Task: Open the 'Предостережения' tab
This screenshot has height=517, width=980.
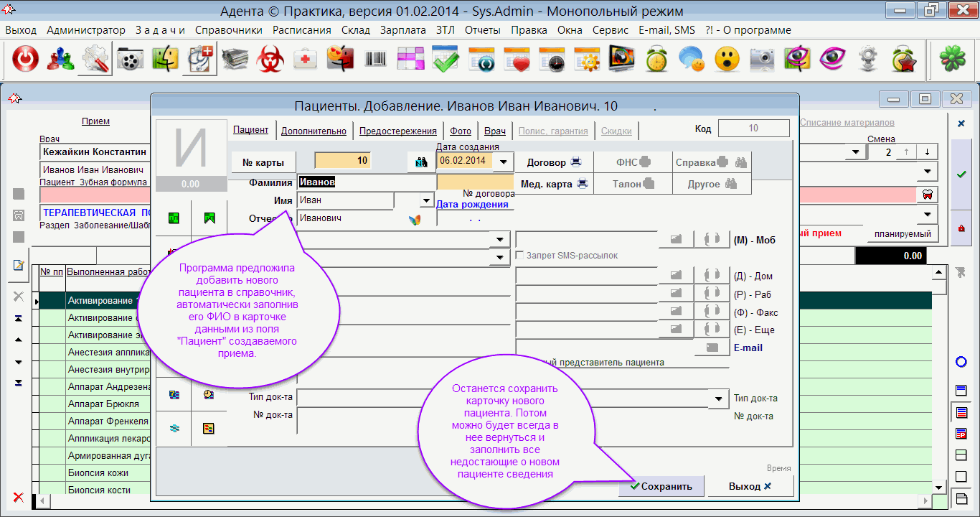Action: click(397, 131)
